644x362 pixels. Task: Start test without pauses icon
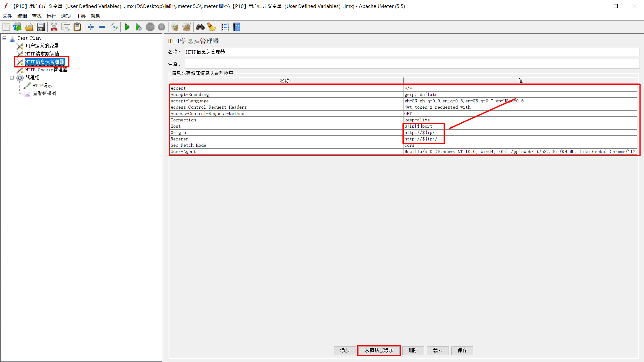(139, 27)
